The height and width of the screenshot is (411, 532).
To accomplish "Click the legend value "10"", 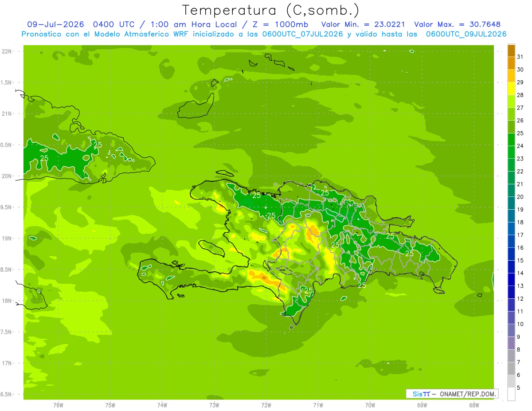I will [x=520, y=324].
